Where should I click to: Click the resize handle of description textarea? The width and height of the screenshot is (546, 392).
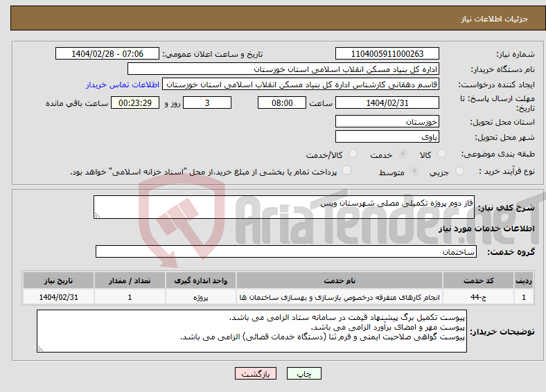coord(97,215)
